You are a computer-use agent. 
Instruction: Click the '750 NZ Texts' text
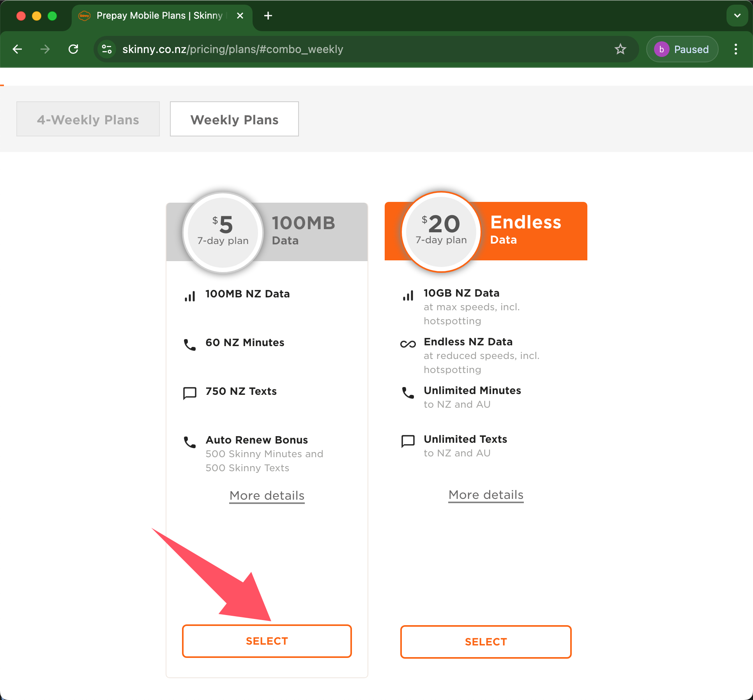click(241, 391)
